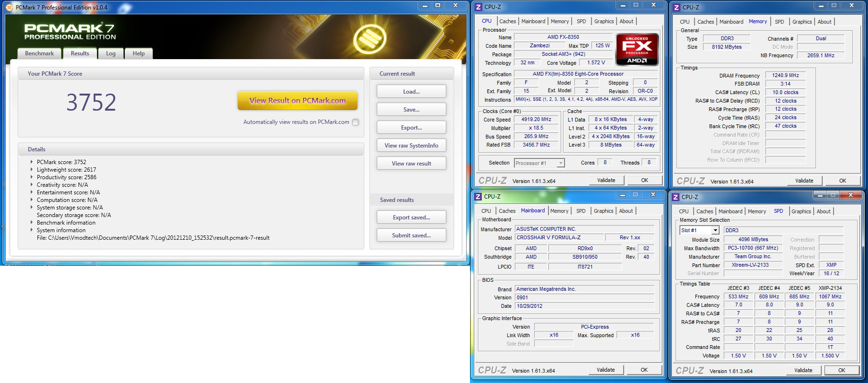The image size is (868, 383).
Task: Click the Export... button under Current result
Action: (411, 128)
